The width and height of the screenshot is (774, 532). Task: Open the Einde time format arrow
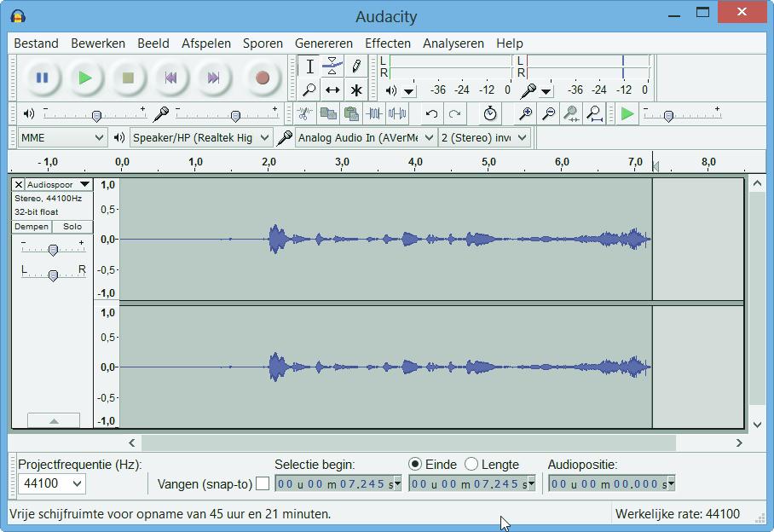coord(532,483)
